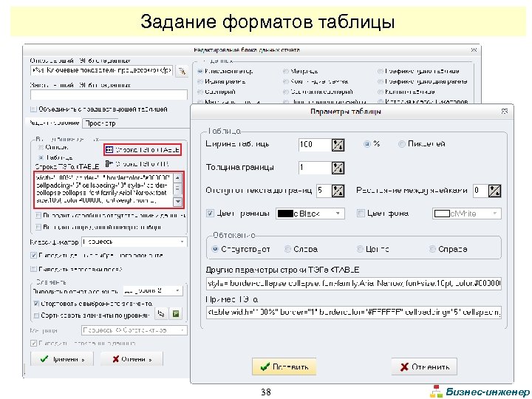The image size is (532, 399).
Task: Choose the Справа wrapping radio button
Action: pyautogui.click(x=432, y=249)
